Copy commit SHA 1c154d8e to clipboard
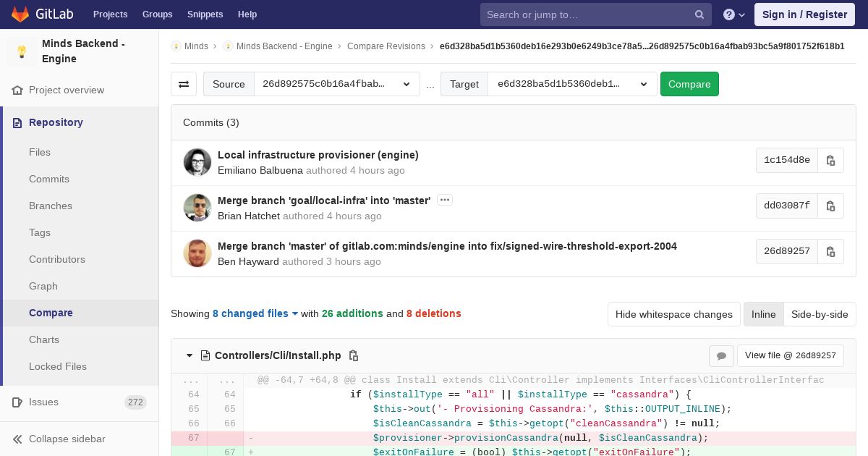Screen dimensions: 868x456 pyautogui.click(x=830, y=160)
